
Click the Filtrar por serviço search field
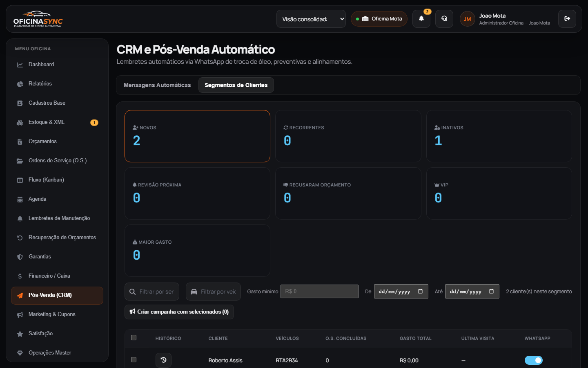152,292
